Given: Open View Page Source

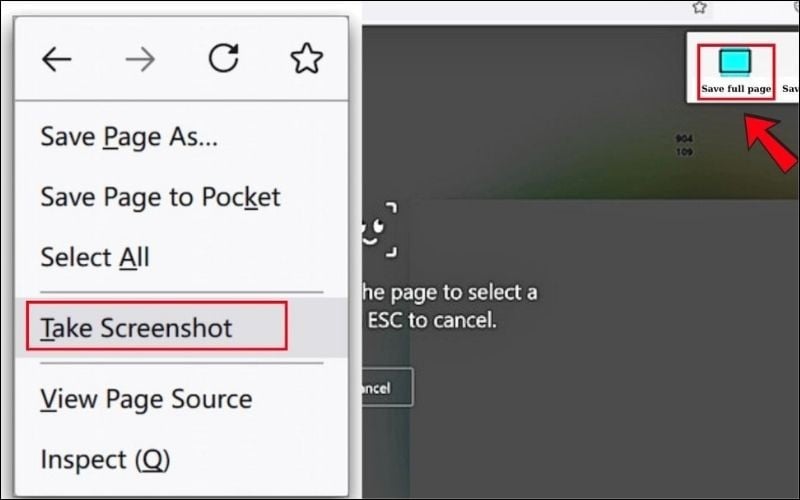Looking at the screenshot, I should (146, 399).
